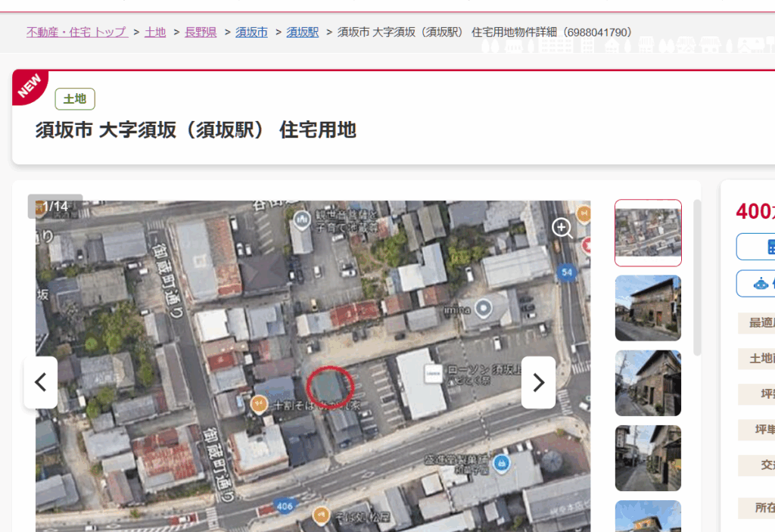Screen dimensions: 775x532
Task: Go to the previous photo with left arrow
Action: [x=41, y=382]
